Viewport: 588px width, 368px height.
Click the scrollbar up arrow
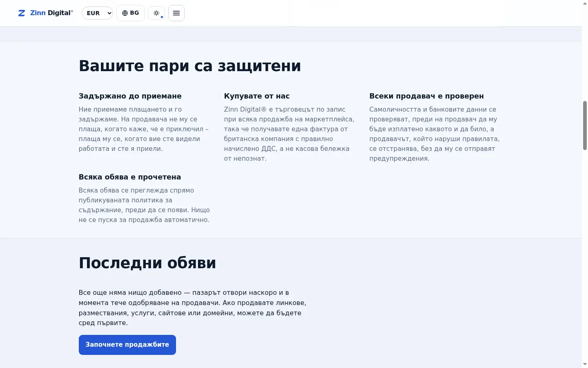pos(585,3)
